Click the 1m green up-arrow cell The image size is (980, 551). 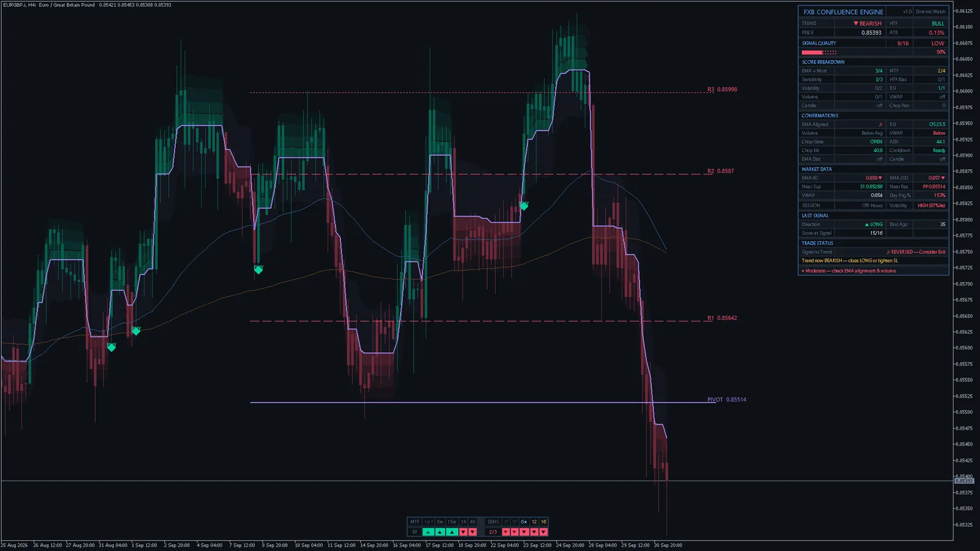click(428, 532)
